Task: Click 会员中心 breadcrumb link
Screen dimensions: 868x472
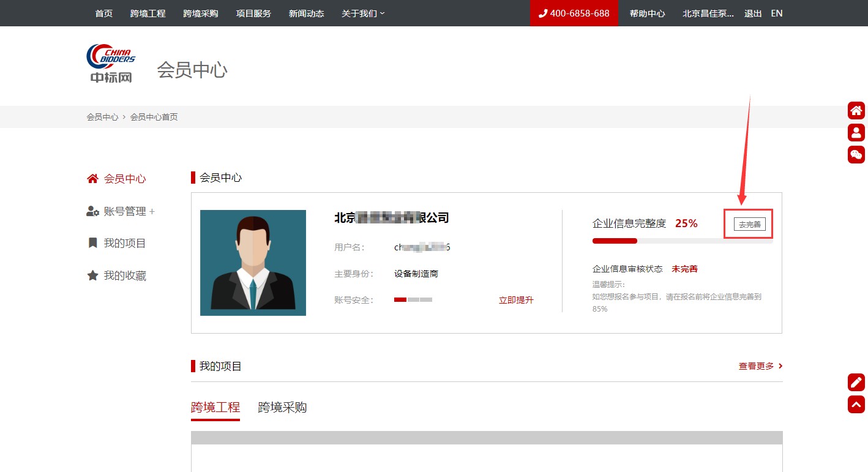Action: click(x=103, y=117)
